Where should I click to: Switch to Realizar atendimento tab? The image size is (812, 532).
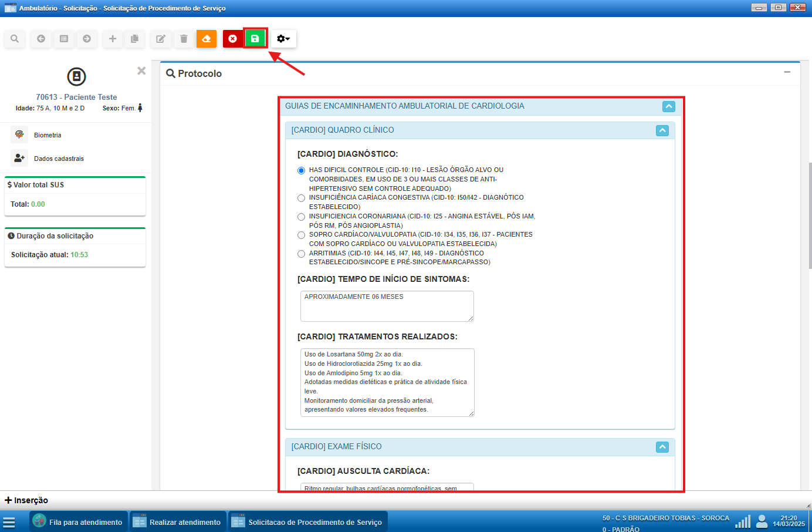coord(177,521)
